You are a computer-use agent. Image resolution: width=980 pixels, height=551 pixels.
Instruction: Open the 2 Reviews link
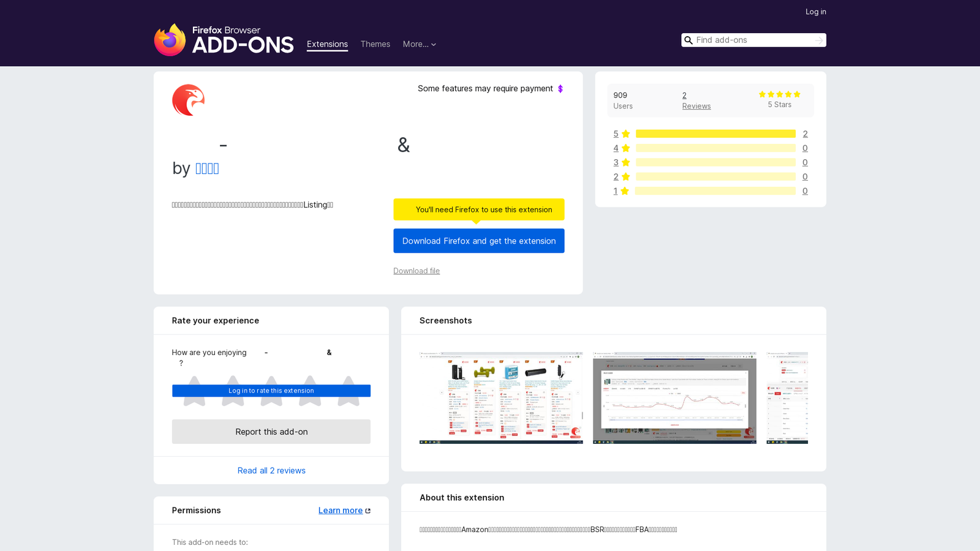[696, 100]
